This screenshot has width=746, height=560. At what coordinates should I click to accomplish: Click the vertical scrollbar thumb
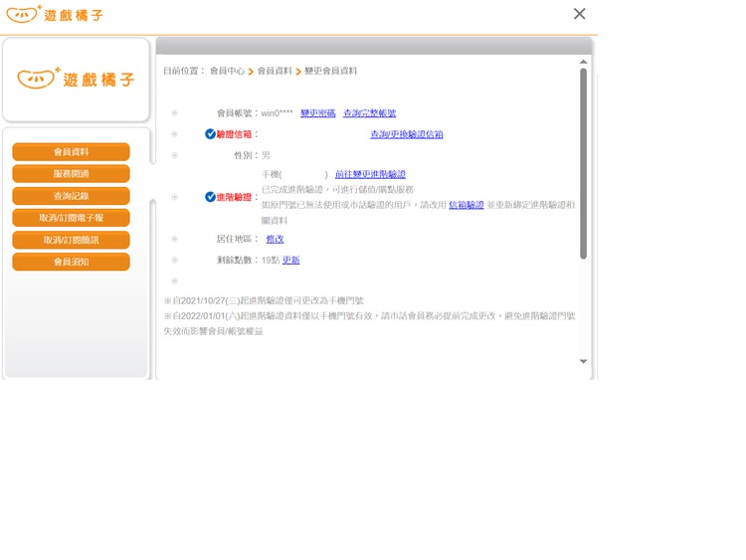[583, 164]
